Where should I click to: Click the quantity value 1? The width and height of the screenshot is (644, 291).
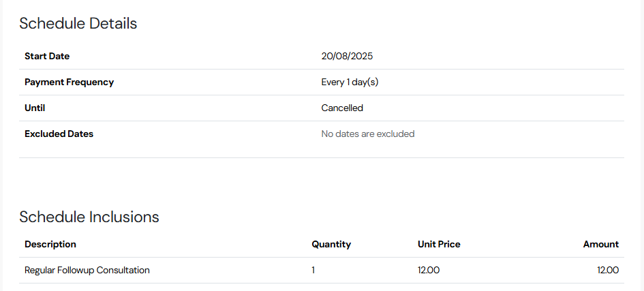coord(313,270)
